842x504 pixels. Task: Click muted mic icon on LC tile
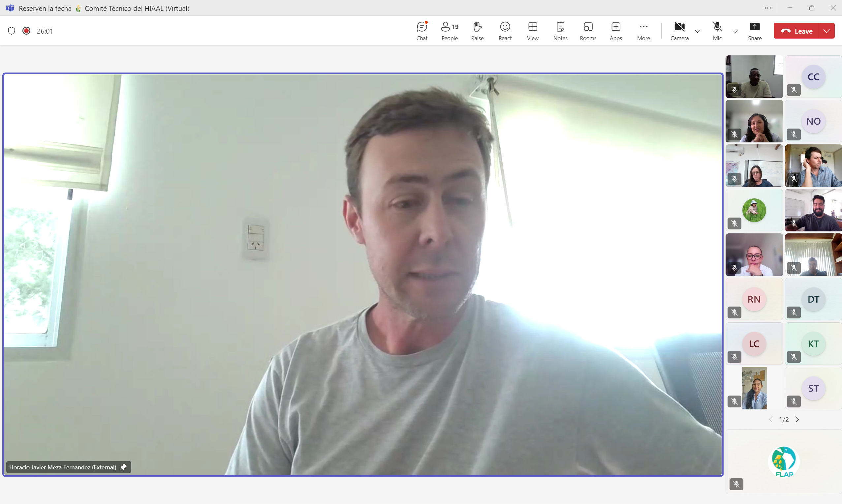tap(734, 357)
